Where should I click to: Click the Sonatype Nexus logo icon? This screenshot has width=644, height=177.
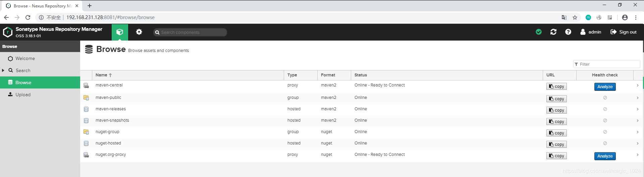(x=8, y=32)
